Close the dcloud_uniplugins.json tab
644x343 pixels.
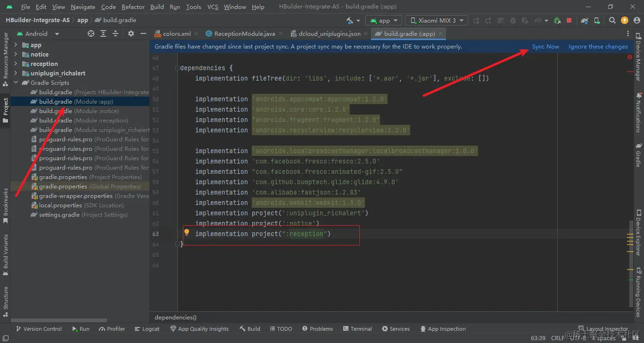(366, 33)
